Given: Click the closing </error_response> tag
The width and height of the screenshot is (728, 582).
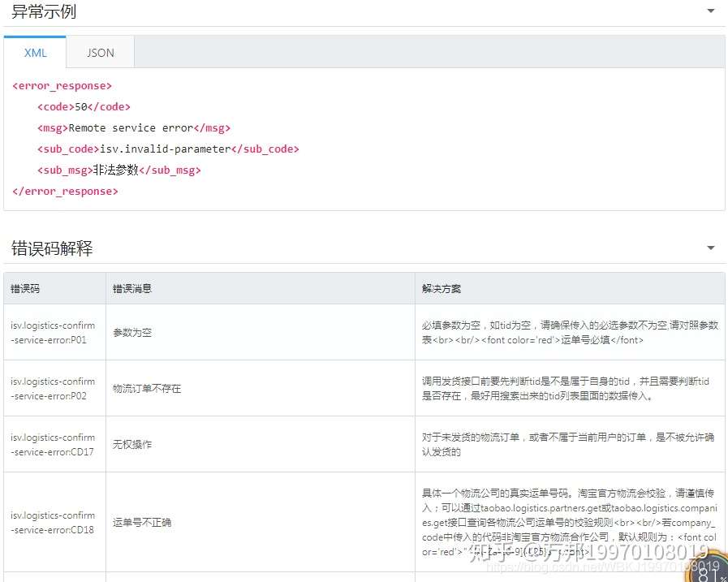Looking at the screenshot, I should coord(65,192).
